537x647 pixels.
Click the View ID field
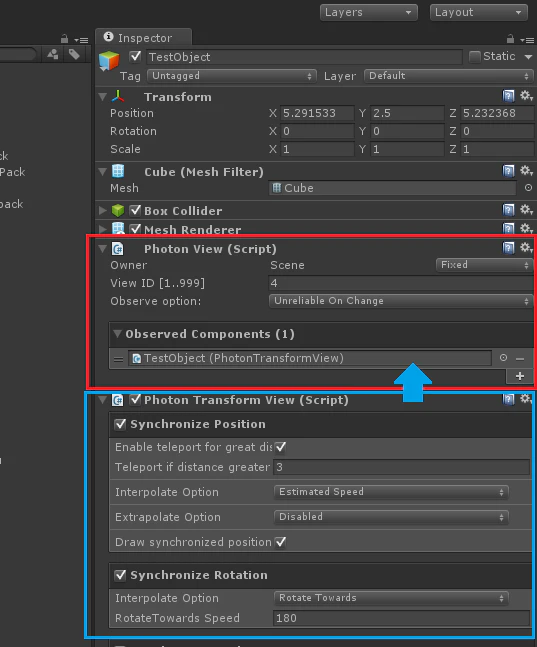pyautogui.click(x=401, y=283)
